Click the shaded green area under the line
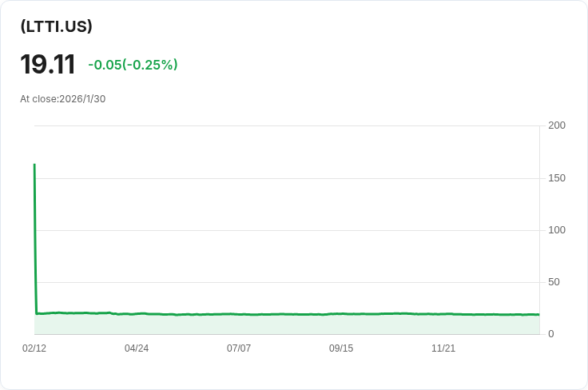Viewport: 588px width, 390px height. [x=288, y=325]
